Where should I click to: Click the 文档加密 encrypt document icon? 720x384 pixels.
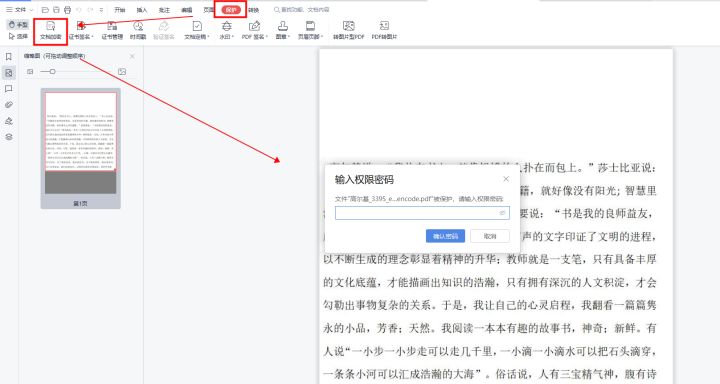51,30
